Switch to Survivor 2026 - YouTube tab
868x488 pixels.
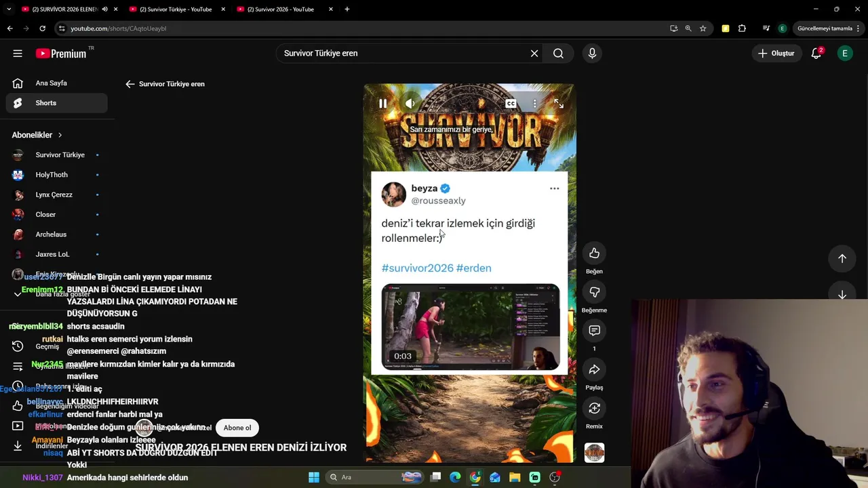point(281,9)
